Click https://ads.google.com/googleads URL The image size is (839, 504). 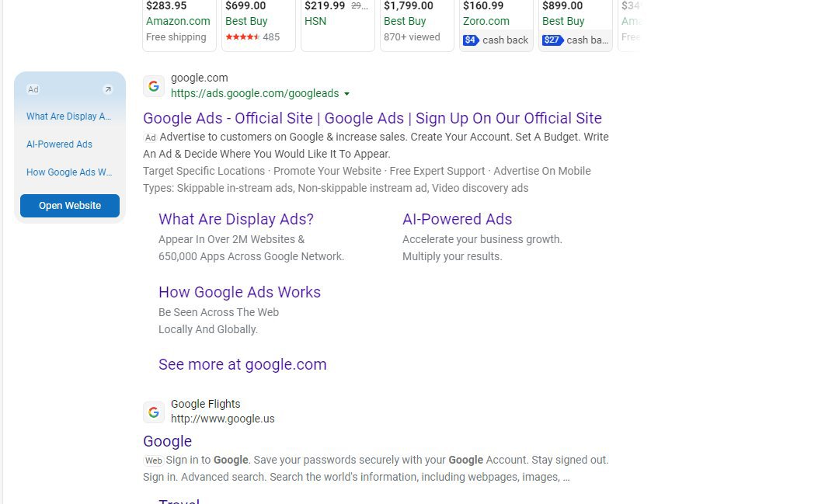(x=255, y=94)
